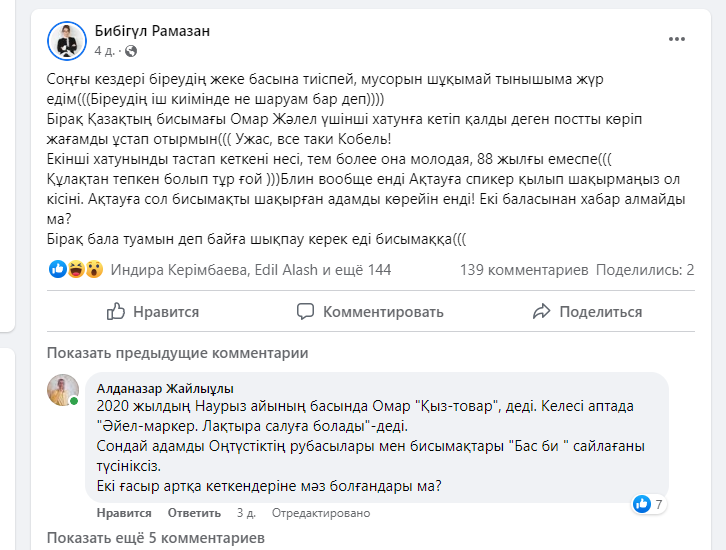Open Алданазар Жайлыұлы commenter avatar

click(63, 391)
